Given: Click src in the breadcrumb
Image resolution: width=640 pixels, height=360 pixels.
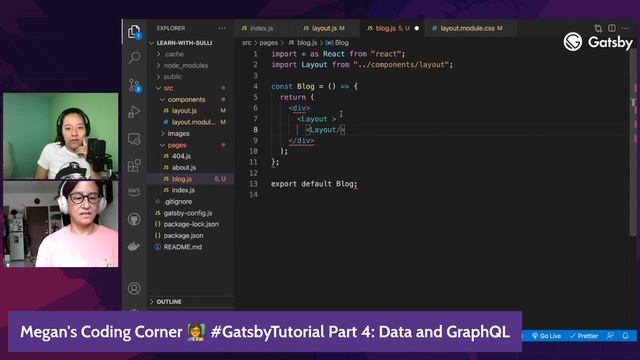Looking at the screenshot, I should pyautogui.click(x=247, y=43).
